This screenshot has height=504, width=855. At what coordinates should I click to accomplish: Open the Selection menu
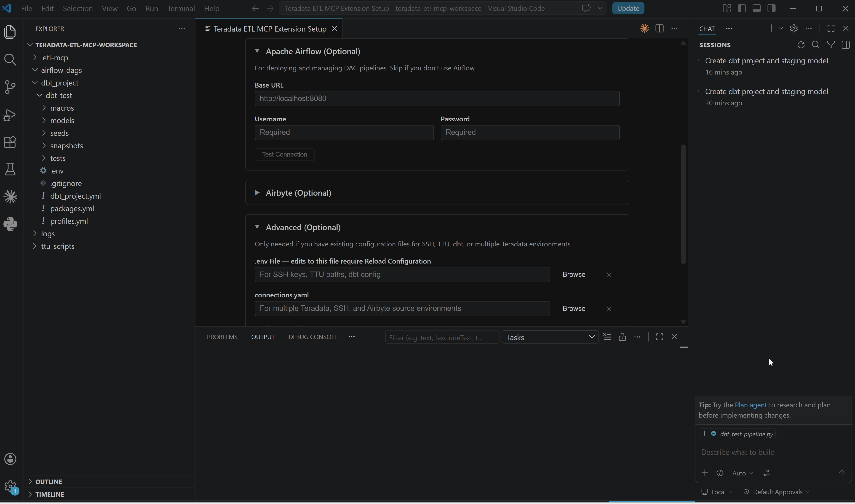point(77,8)
